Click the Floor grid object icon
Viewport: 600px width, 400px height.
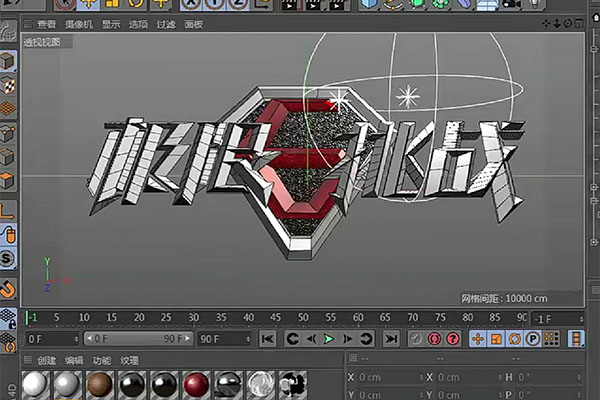click(x=487, y=4)
